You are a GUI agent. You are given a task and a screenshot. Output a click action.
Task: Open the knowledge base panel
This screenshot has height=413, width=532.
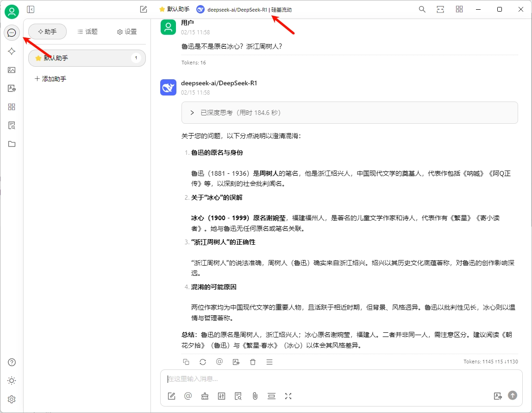point(12,125)
